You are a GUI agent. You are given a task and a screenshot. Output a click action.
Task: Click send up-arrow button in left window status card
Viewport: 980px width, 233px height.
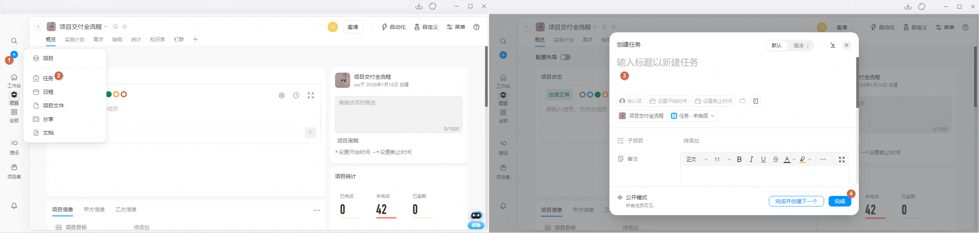pyautogui.click(x=311, y=132)
